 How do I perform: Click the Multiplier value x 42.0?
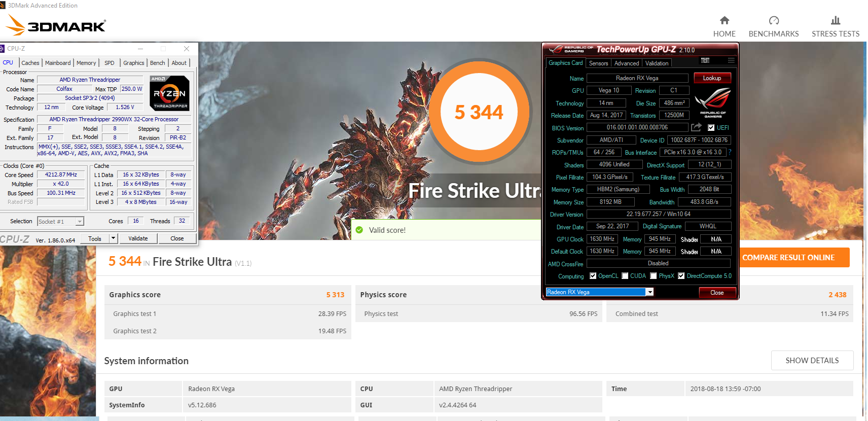pyautogui.click(x=61, y=184)
